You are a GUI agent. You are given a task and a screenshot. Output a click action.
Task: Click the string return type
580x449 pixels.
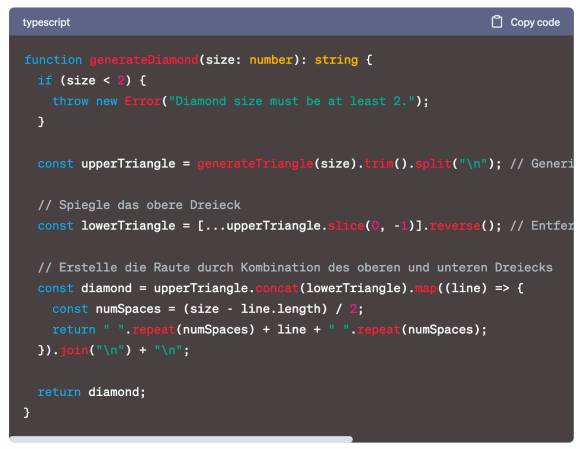point(336,60)
